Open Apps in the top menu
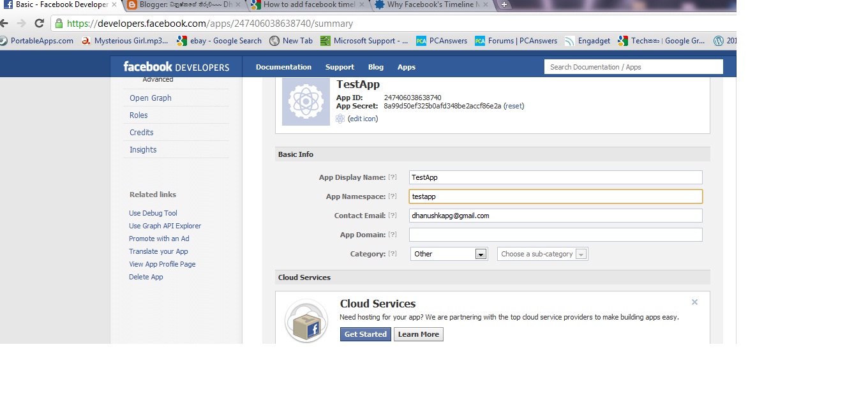This screenshot has width=868, height=398. coord(406,67)
